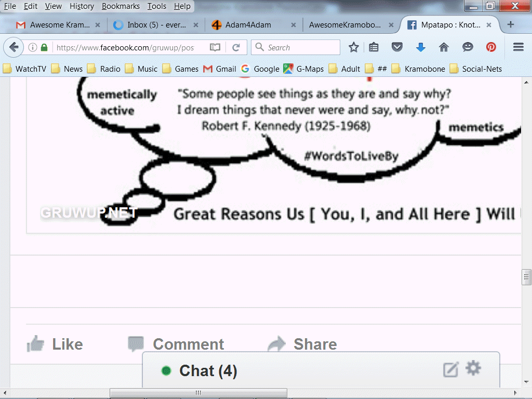This screenshot has width=532, height=399.
Task: Click the Like thumbs-up button
Action: [55, 344]
